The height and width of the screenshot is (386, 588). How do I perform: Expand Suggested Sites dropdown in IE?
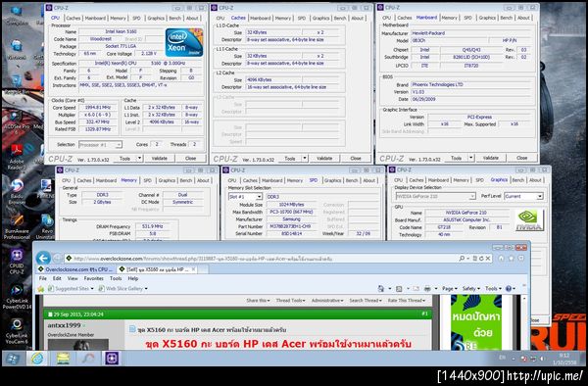point(92,289)
